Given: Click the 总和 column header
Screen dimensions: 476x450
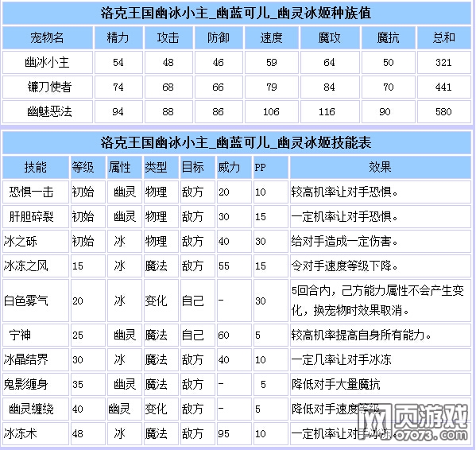Looking at the screenshot, I should tap(444, 38).
